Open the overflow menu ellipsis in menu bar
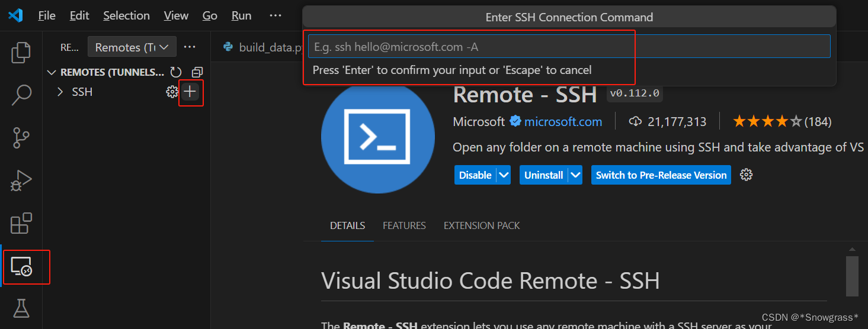Viewport: 868px width, 329px height. (x=276, y=15)
